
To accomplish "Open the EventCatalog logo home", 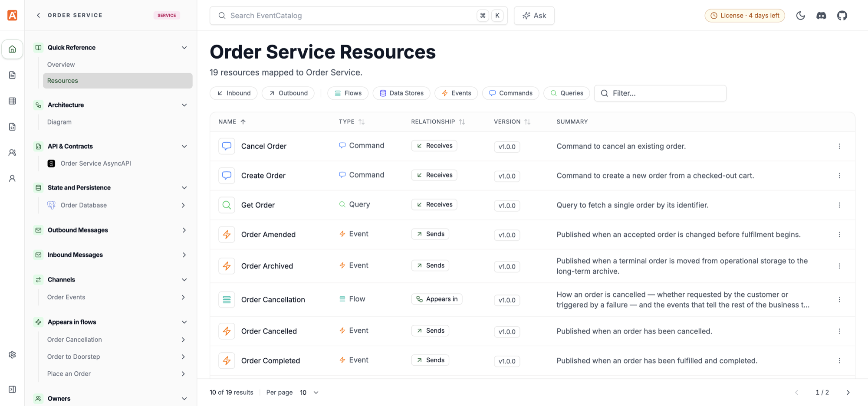I will (x=12, y=15).
